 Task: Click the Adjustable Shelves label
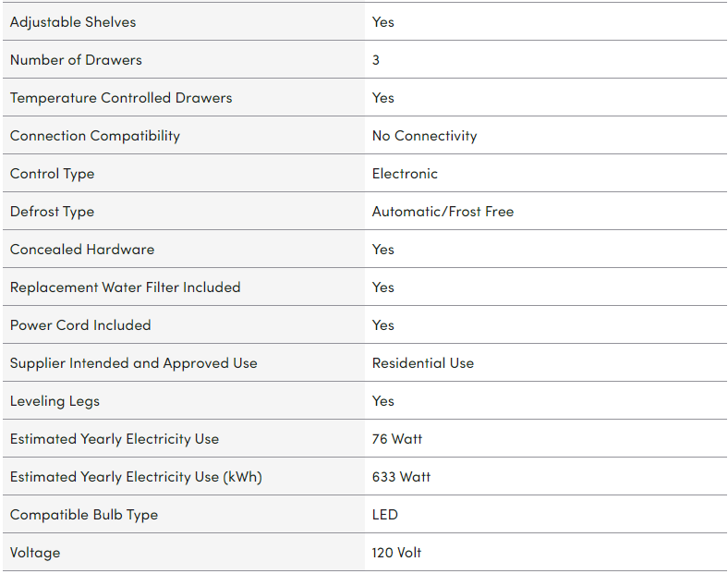(x=73, y=21)
